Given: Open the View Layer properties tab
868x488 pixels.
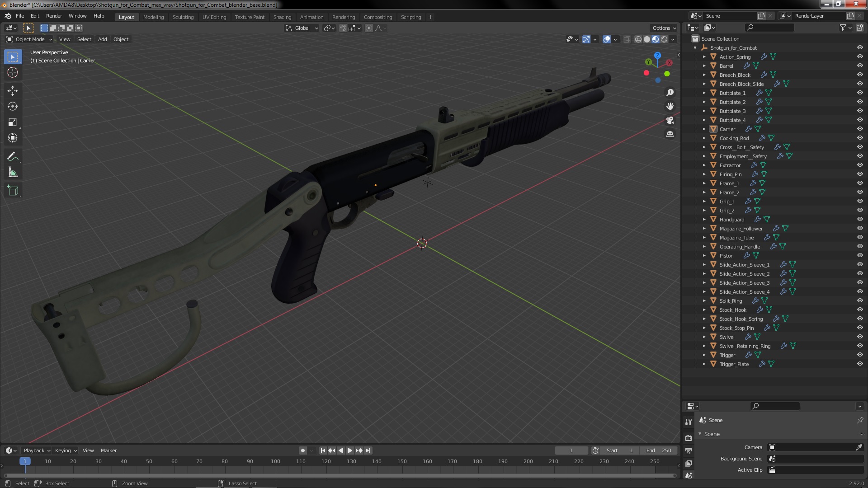Looking at the screenshot, I should 688,463.
